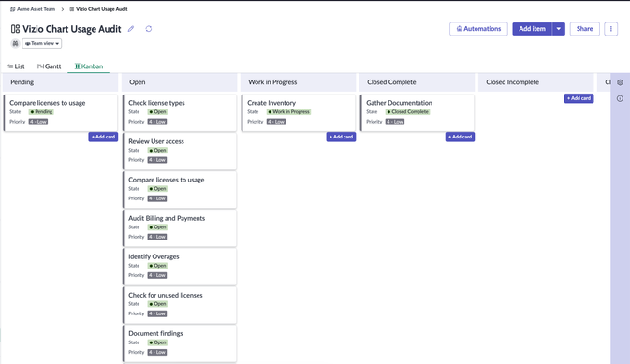Click the Pending column header

[61, 82]
